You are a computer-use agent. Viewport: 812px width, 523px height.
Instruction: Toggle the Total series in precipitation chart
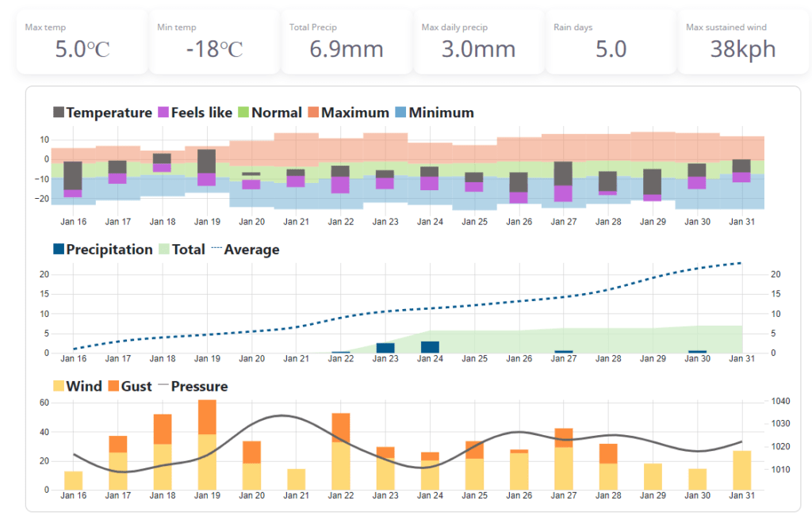tap(163, 250)
